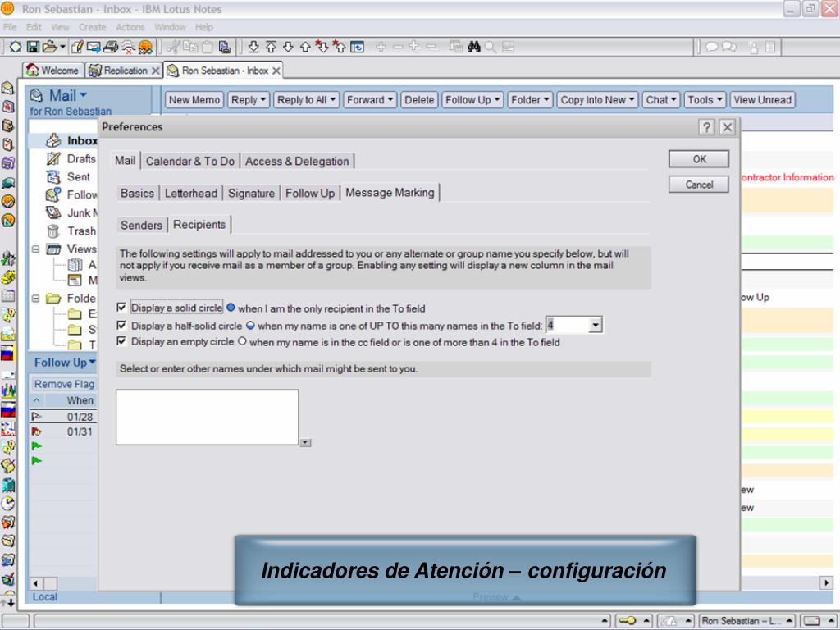Viewport: 840px width, 630px height.
Task: Switch to the Access & Delegation tab
Action: (297, 162)
